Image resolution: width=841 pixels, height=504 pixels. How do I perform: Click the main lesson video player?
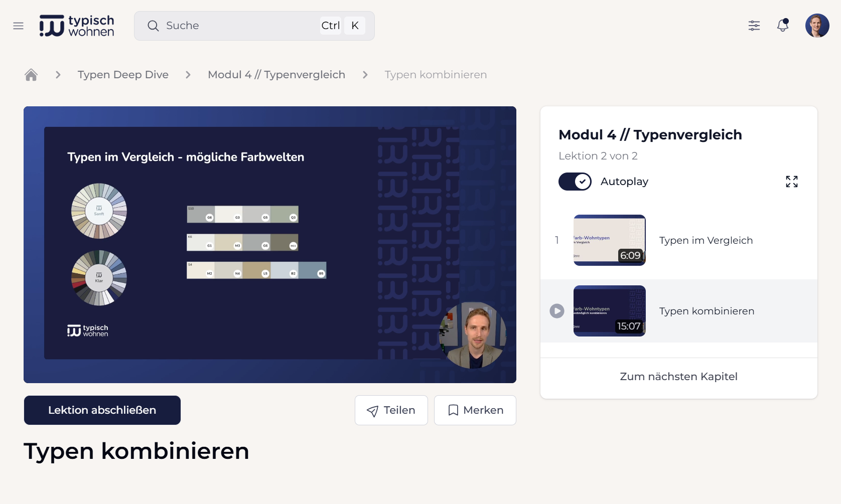tap(270, 245)
